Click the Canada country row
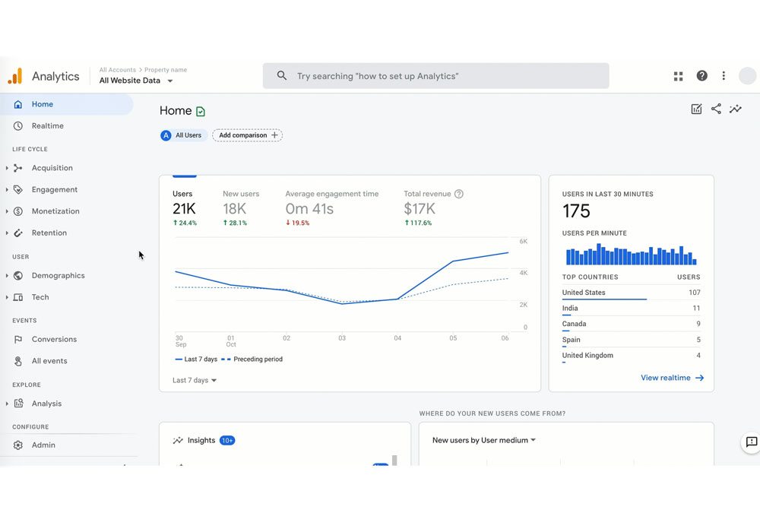 coord(631,325)
